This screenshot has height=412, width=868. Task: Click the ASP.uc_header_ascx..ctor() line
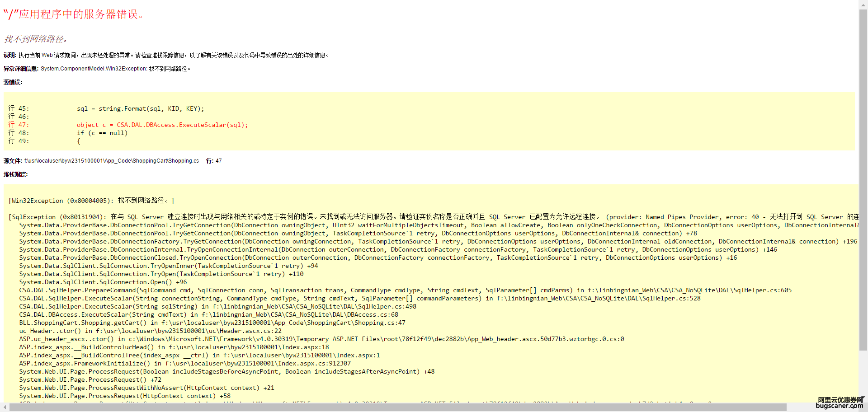pyautogui.click(x=322, y=339)
